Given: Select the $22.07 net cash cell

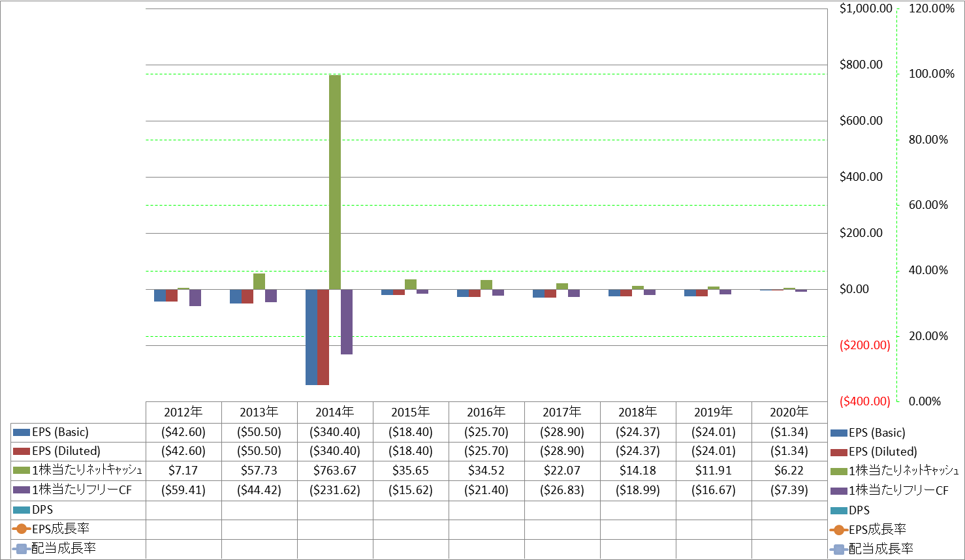Looking at the screenshot, I should pos(562,471).
